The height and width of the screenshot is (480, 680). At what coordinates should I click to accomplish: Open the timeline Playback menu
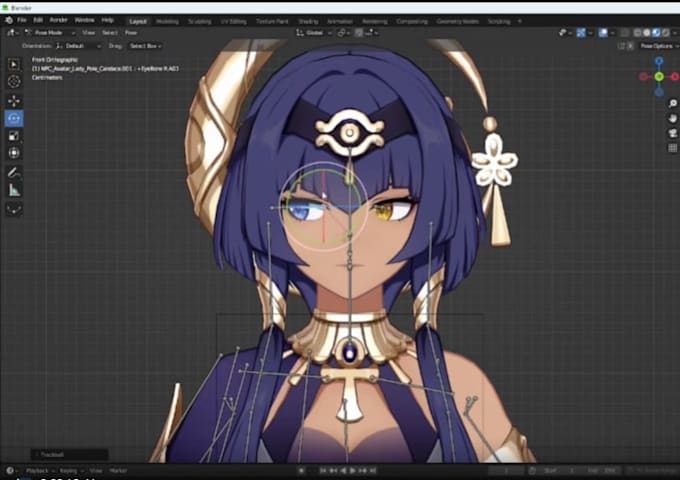(x=39, y=470)
